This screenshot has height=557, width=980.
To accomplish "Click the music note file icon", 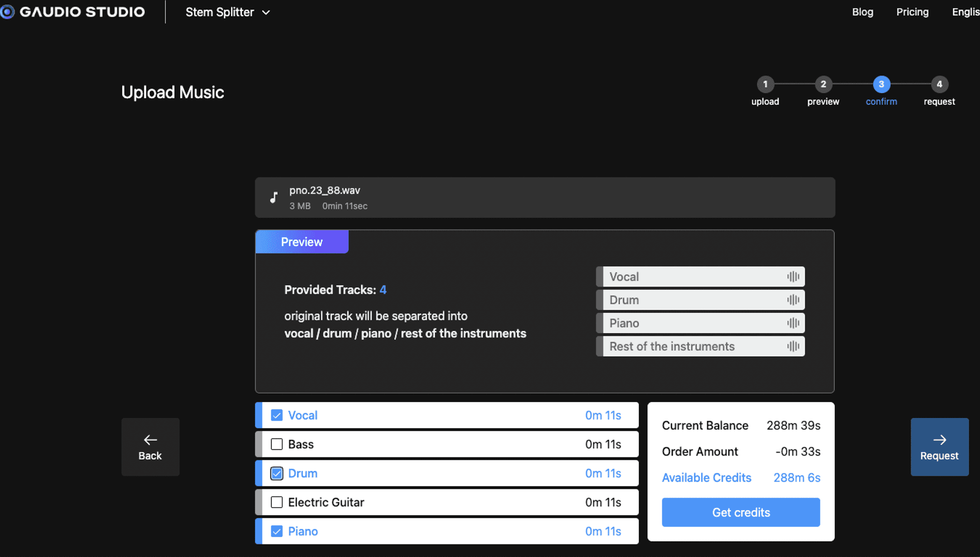I will pyautogui.click(x=273, y=197).
